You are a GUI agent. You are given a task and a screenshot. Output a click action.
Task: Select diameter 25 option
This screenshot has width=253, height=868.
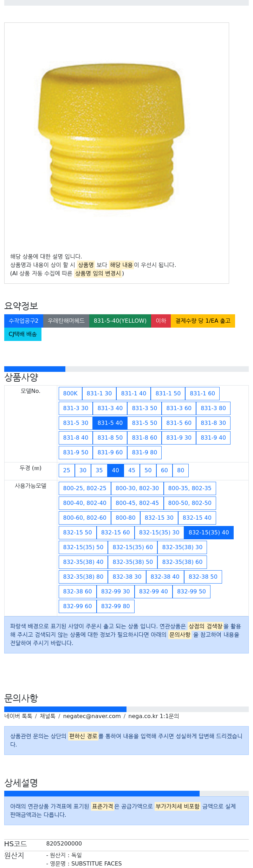67,471
